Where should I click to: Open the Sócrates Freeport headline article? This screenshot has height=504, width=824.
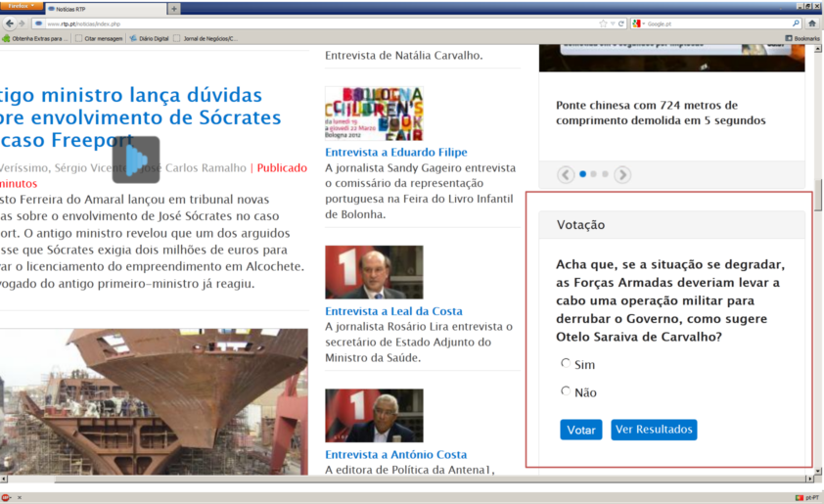tap(140, 117)
